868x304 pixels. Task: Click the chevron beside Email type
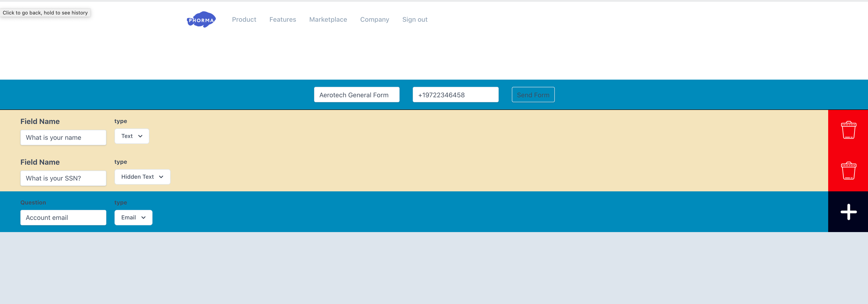[x=143, y=217]
